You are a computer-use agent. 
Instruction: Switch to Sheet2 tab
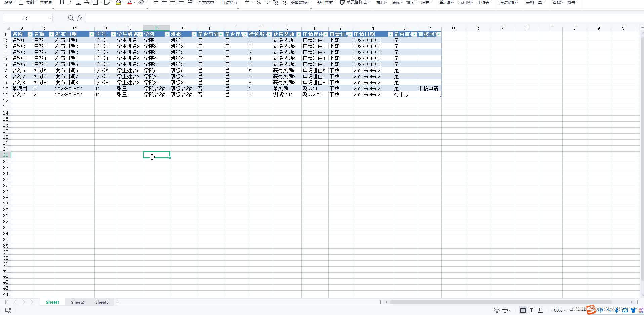[x=77, y=302]
